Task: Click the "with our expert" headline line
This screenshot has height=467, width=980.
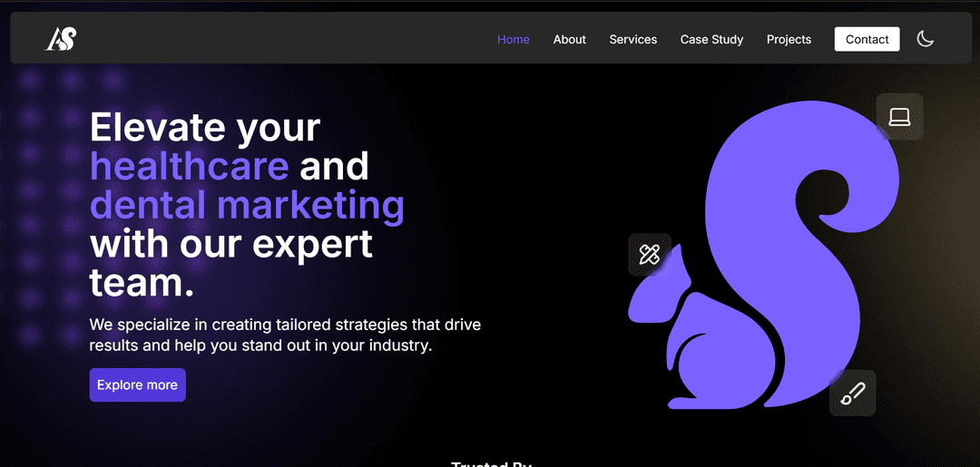Action: coord(231,245)
